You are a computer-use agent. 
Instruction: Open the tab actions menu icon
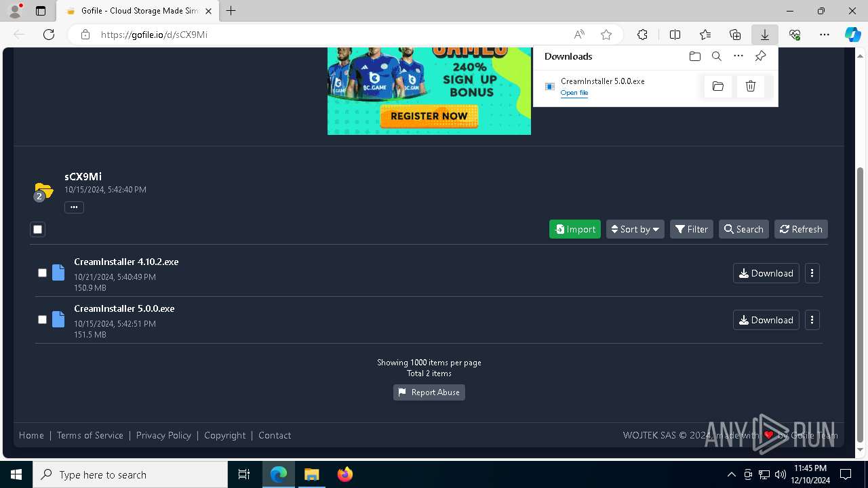pos(41,11)
